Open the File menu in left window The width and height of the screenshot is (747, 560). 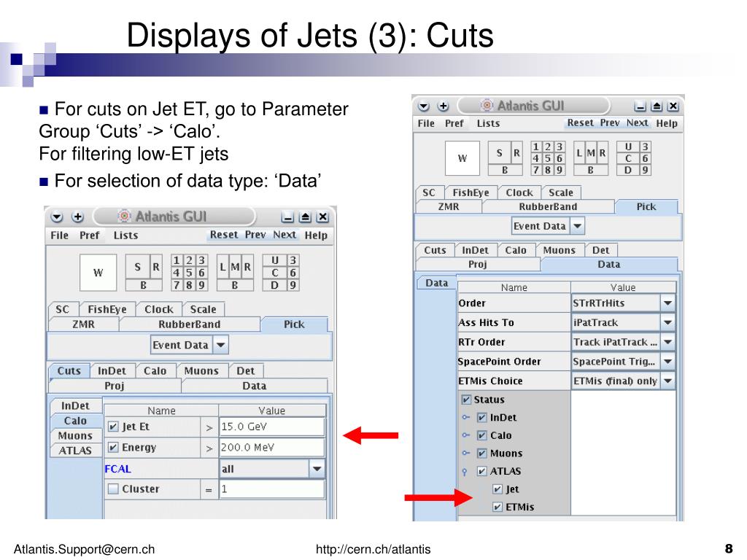tap(60, 236)
